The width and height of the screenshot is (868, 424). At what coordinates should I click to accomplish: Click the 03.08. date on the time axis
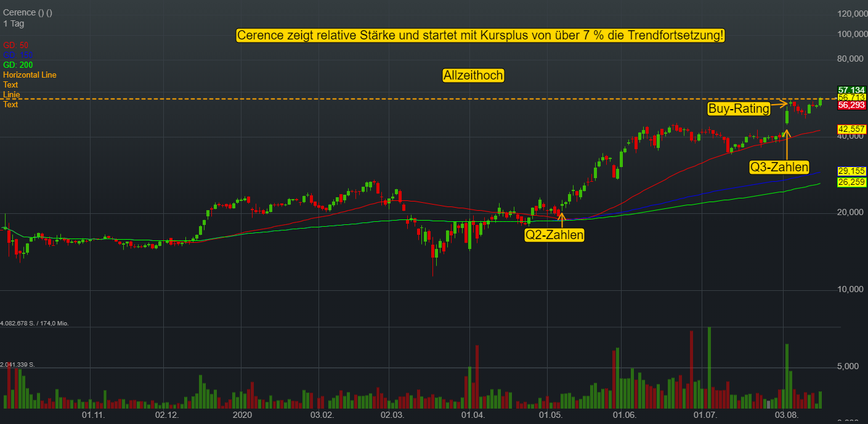tap(787, 416)
